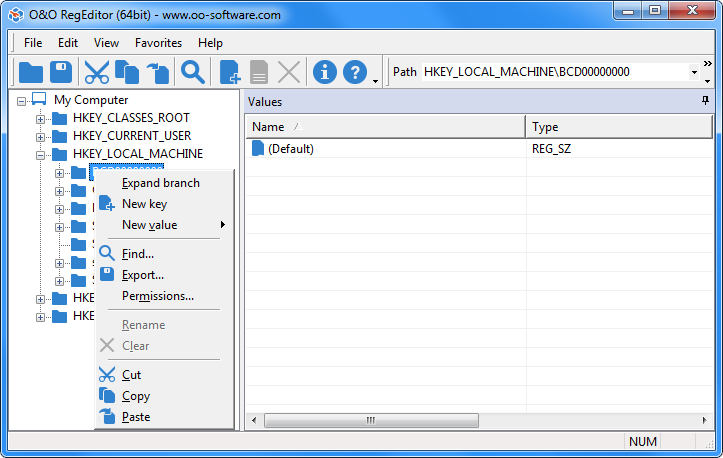Click the New key toolbar icon
Viewport: 723px width, 458px height.
click(229, 72)
